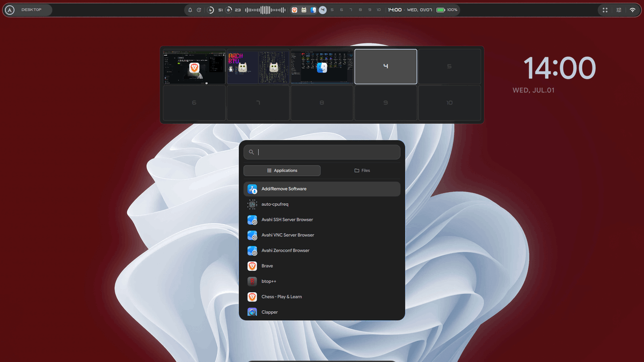Click the 100% battery percentage text

(x=452, y=10)
